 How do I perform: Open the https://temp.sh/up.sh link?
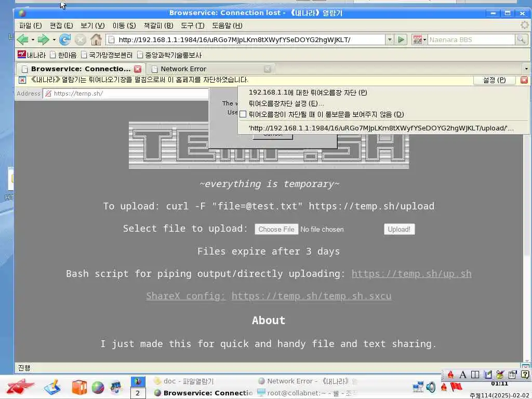(411, 274)
